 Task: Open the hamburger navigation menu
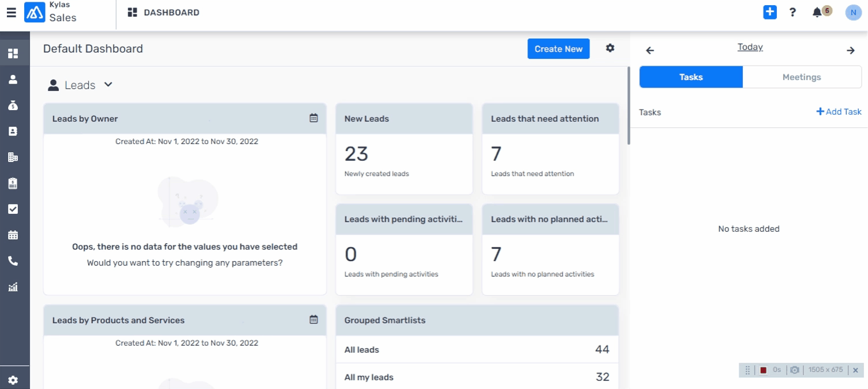pyautogui.click(x=11, y=12)
